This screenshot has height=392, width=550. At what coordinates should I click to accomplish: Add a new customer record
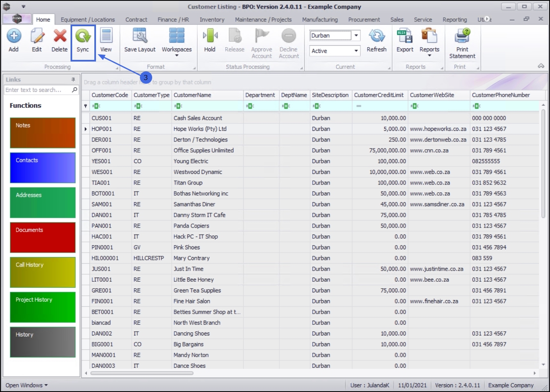14,40
